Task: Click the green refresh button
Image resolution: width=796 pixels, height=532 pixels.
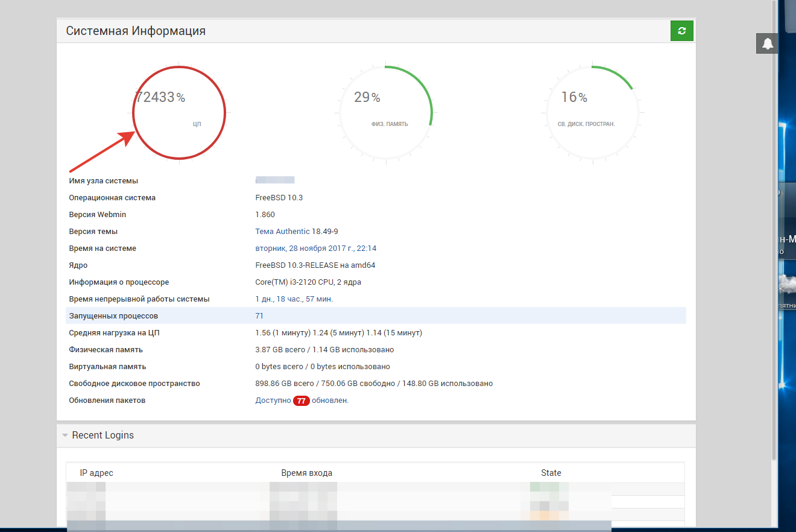Action: (681, 31)
